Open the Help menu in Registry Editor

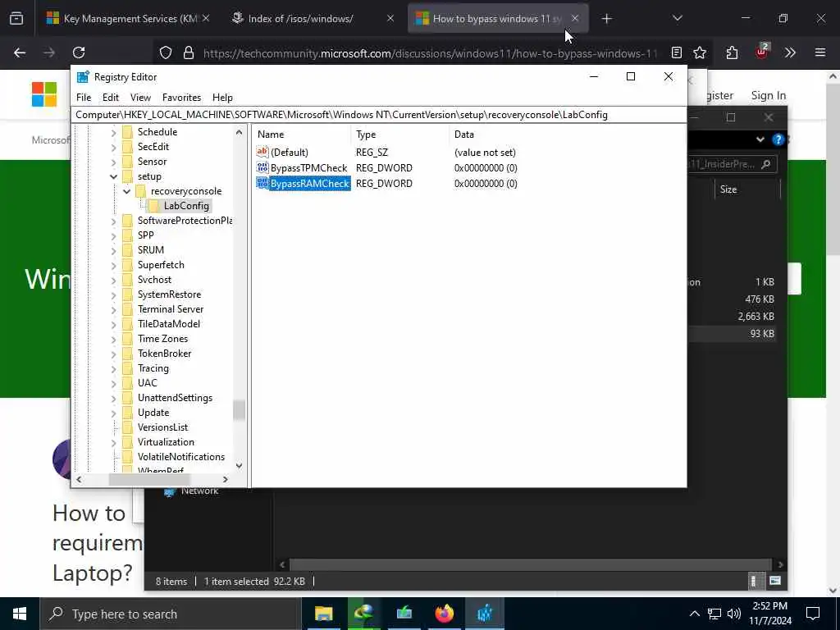[222, 98]
